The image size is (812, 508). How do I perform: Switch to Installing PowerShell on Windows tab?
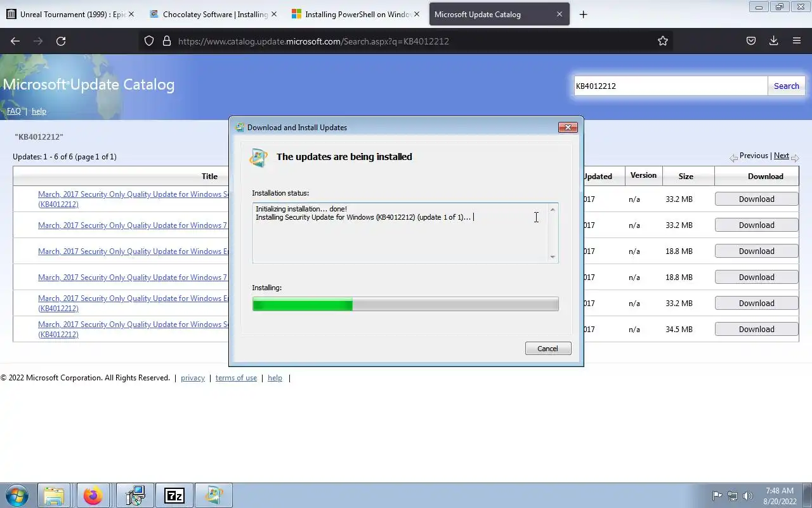pos(356,14)
